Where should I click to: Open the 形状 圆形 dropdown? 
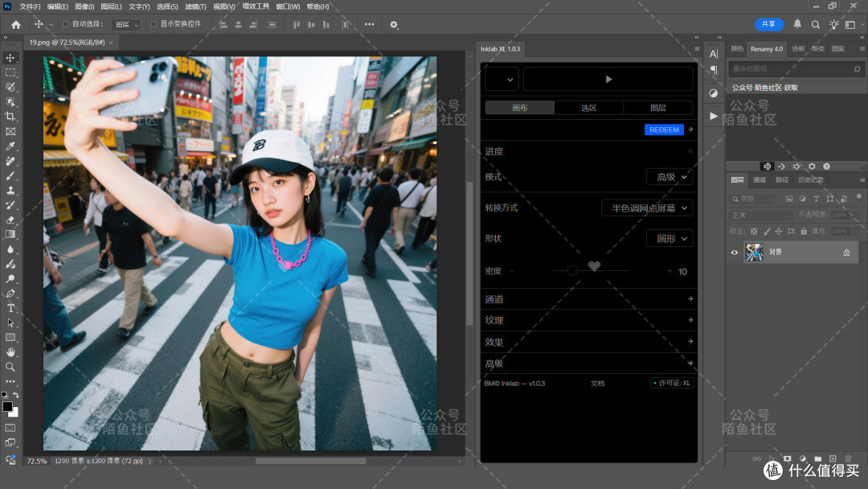[x=669, y=239]
